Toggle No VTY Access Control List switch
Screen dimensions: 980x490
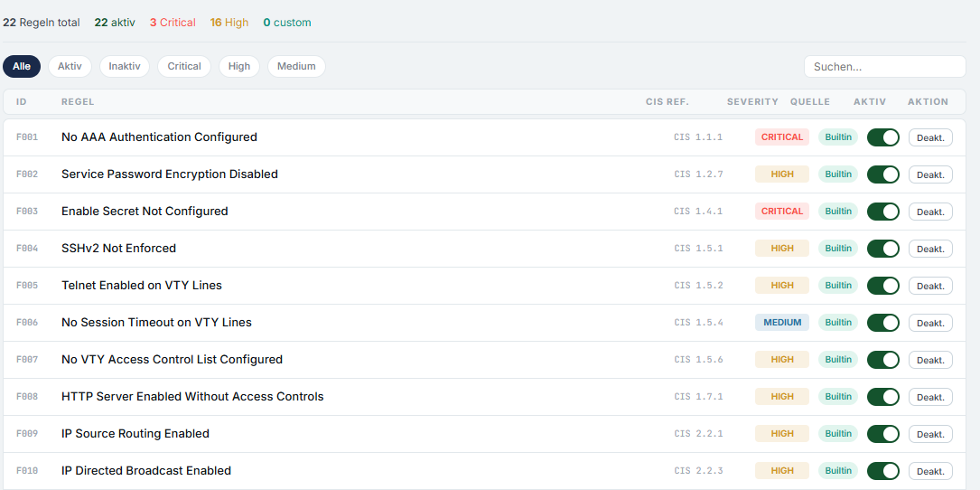pos(882,359)
